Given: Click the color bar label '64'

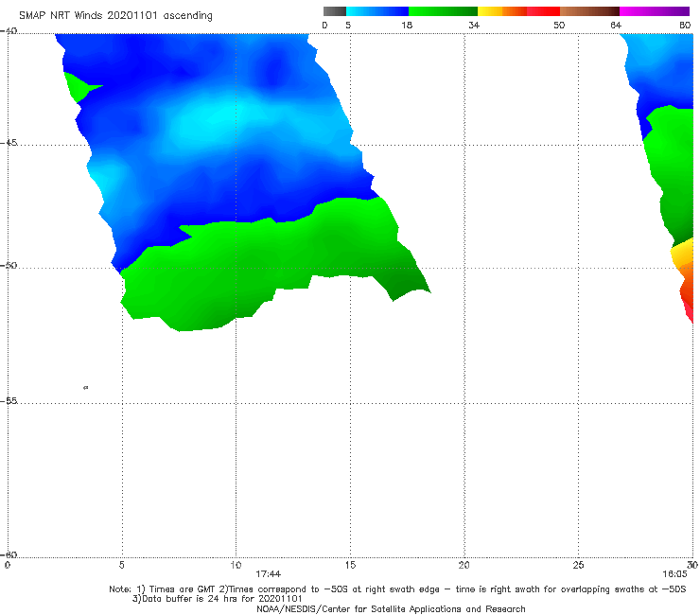Looking at the screenshot, I should tap(616, 26).
